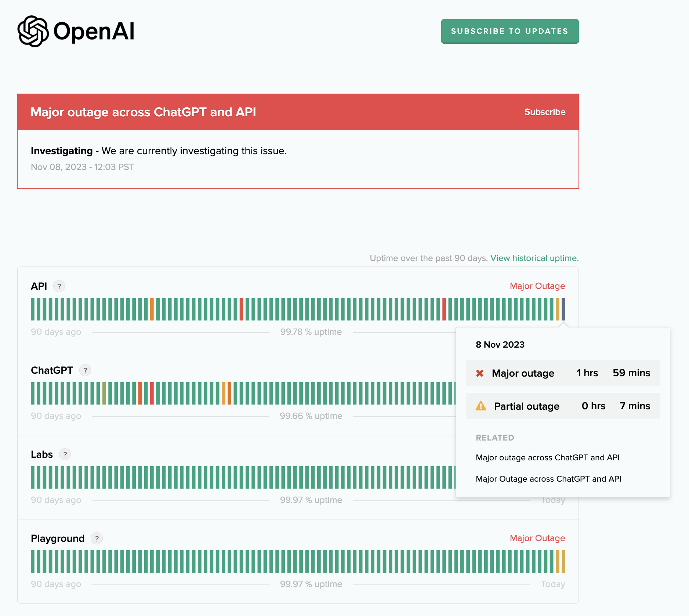Select the first orange bar in API uptime chart
The width and height of the screenshot is (689, 616).
tap(152, 309)
